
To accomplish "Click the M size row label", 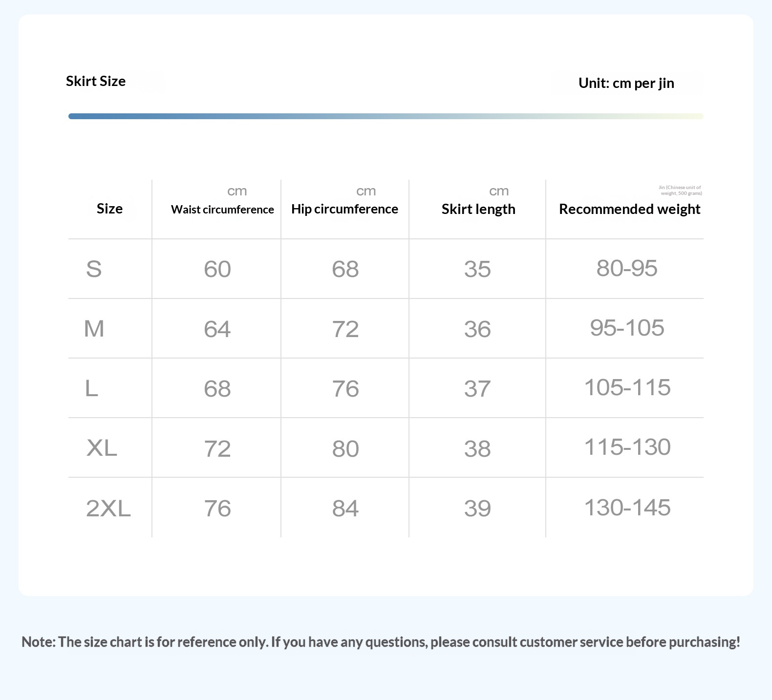I will 94,328.
